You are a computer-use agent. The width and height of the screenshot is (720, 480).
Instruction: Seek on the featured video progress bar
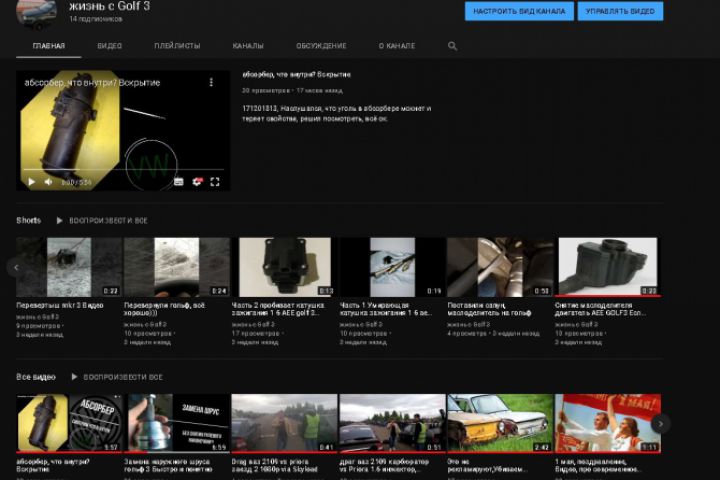click(x=123, y=169)
